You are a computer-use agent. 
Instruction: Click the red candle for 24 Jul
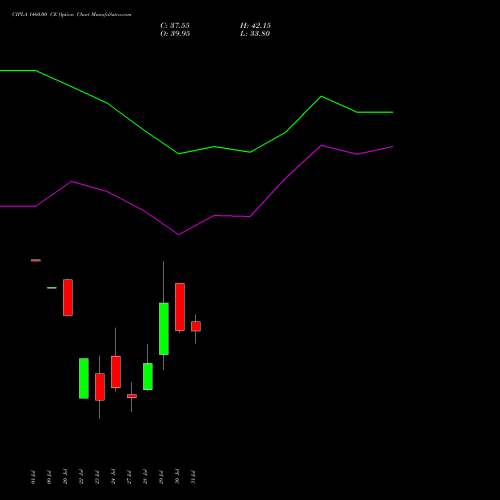click(116, 372)
